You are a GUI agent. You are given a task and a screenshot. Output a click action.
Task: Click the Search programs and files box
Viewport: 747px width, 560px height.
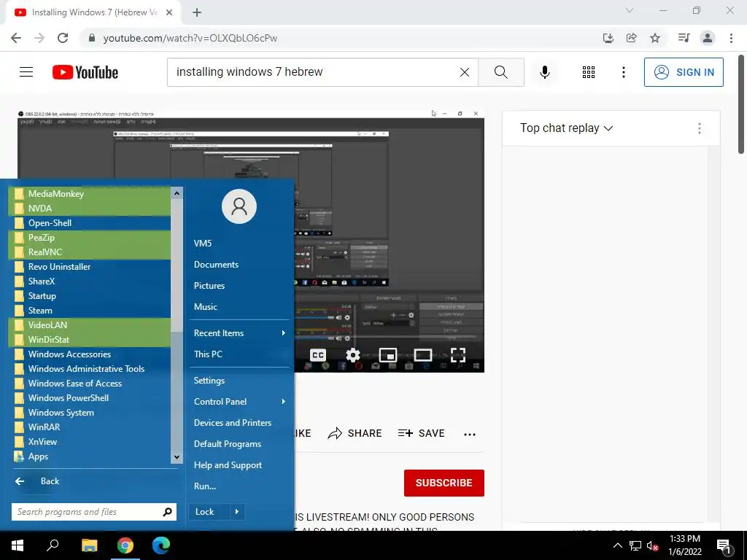click(94, 512)
